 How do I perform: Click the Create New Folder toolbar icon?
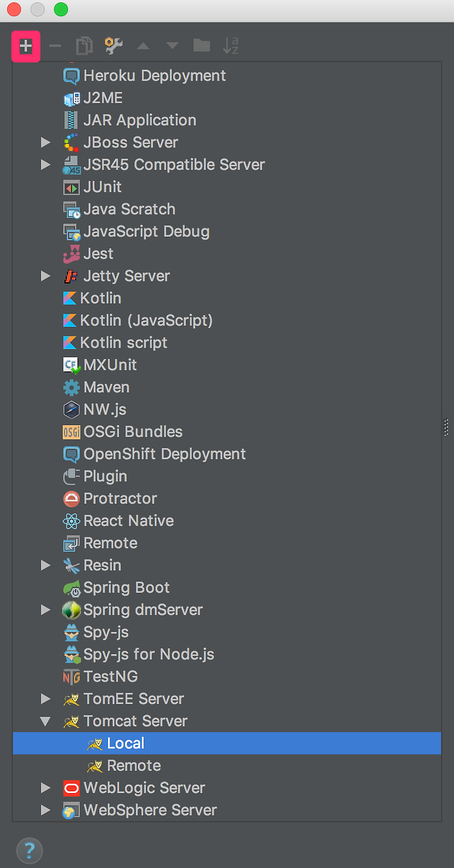[x=202, y=45]
